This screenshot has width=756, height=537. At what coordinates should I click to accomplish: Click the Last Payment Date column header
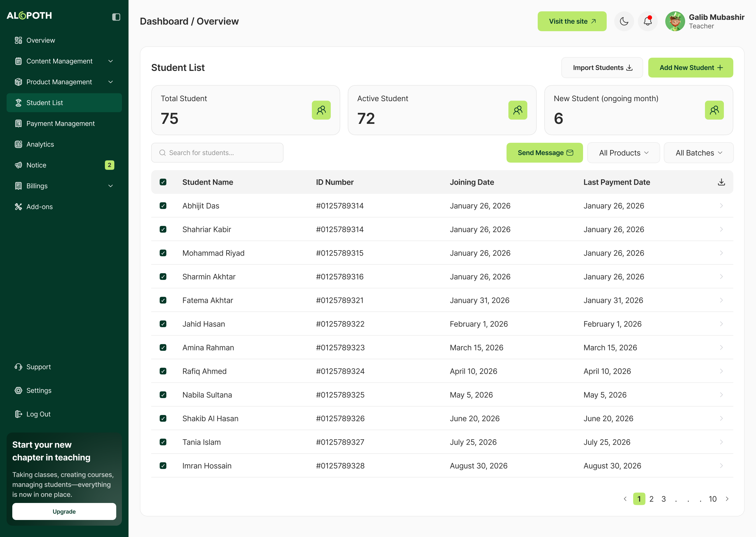(616, 182)
